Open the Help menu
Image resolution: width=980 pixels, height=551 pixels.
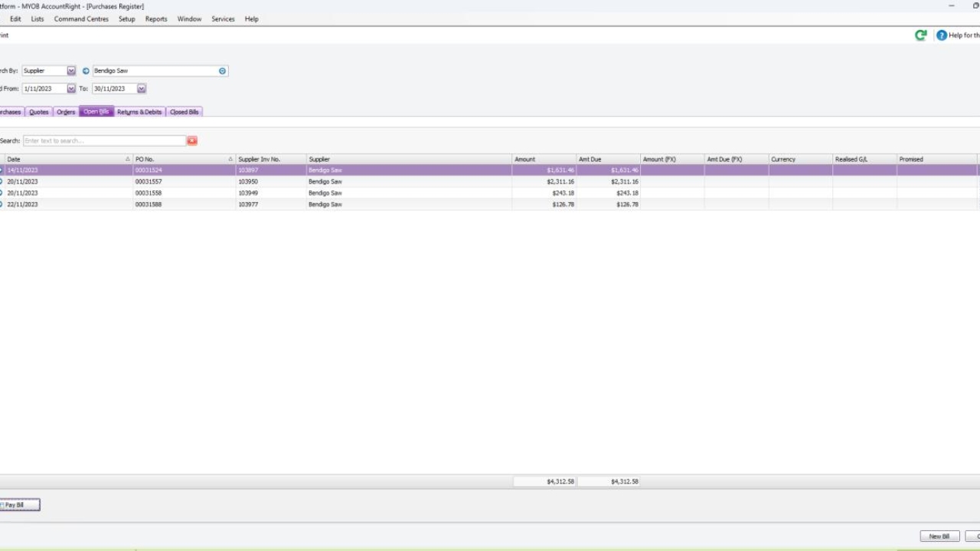252,19
